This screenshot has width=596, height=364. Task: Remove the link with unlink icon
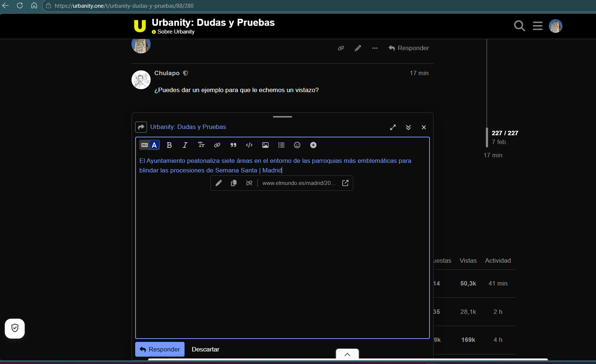[249, 183]
